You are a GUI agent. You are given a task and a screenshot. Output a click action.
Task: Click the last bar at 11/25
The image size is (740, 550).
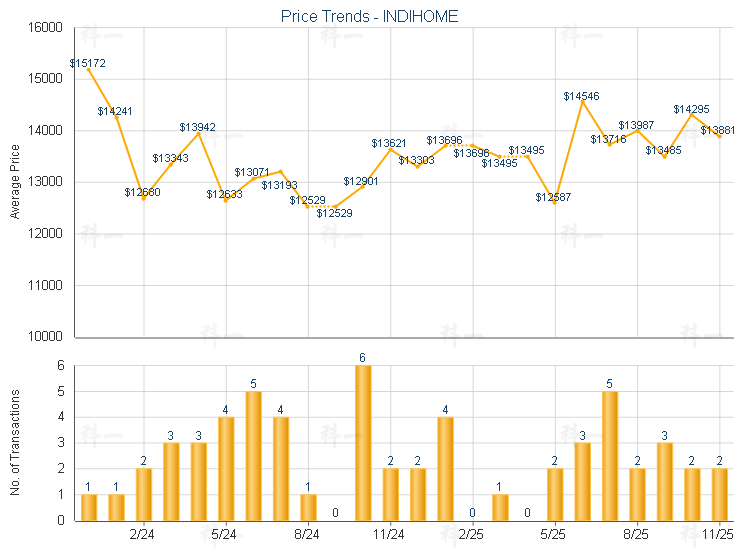(719, 494)
